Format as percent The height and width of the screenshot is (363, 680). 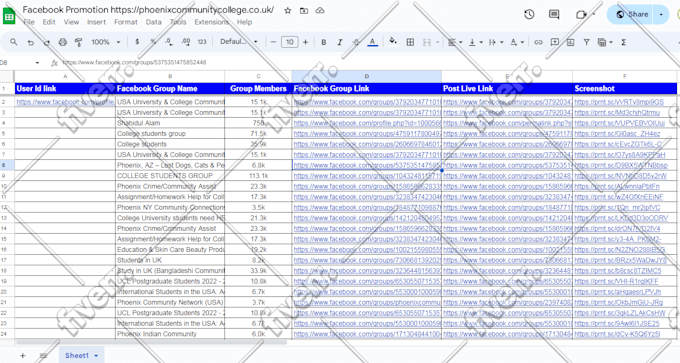point(153,42)
